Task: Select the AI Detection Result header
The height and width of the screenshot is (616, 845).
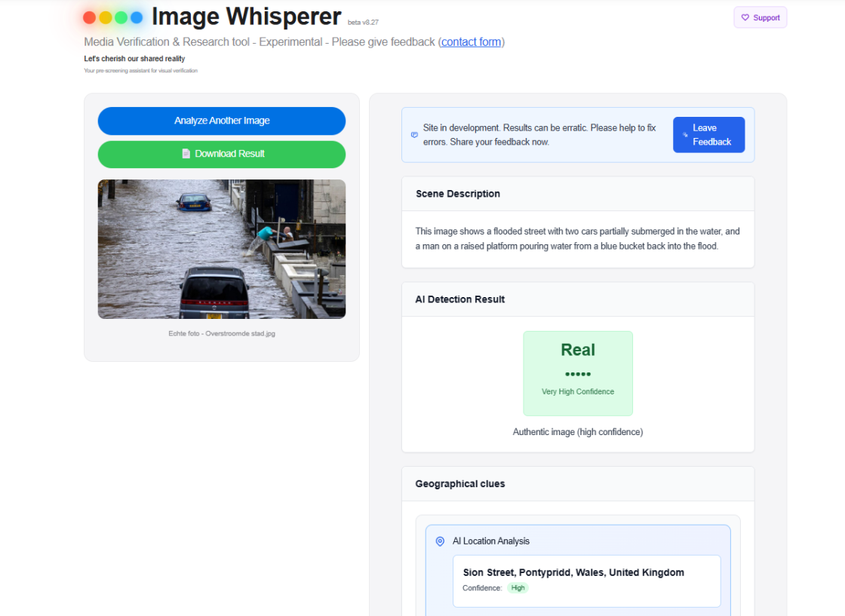Action: click(459, 299)
